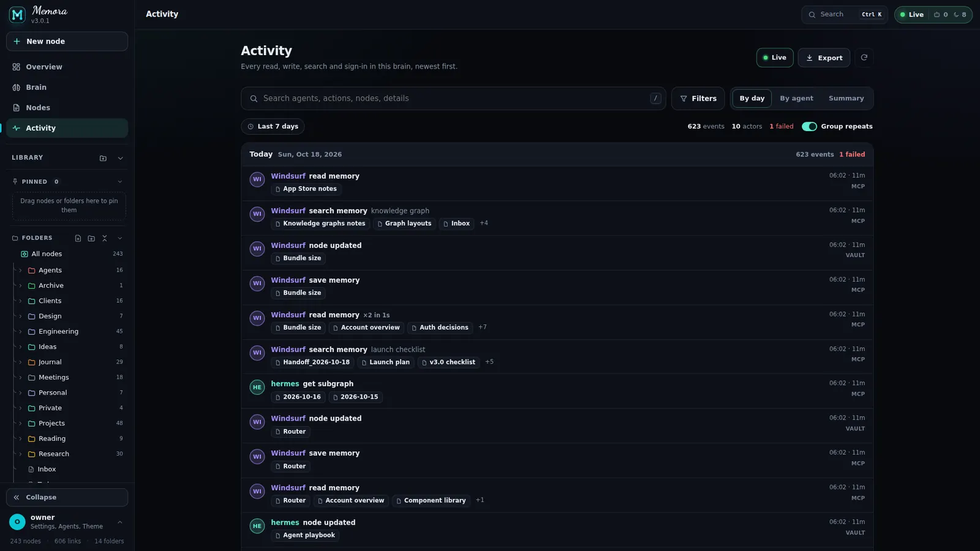This screenshot has height=551, width=980.
Task: Open Overview in the sidebar
Action: click(67, 67)
